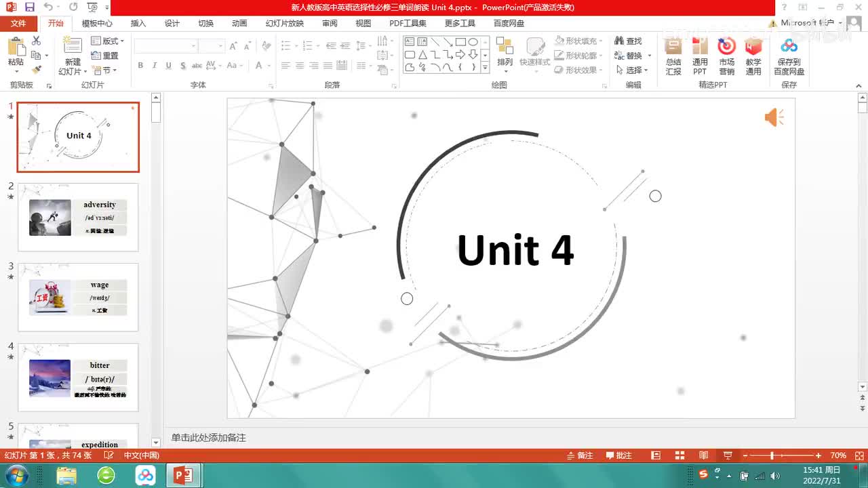Toggle Underline formatting
Image resolution: width=868 pixels, height=488 pixels.
168,66
